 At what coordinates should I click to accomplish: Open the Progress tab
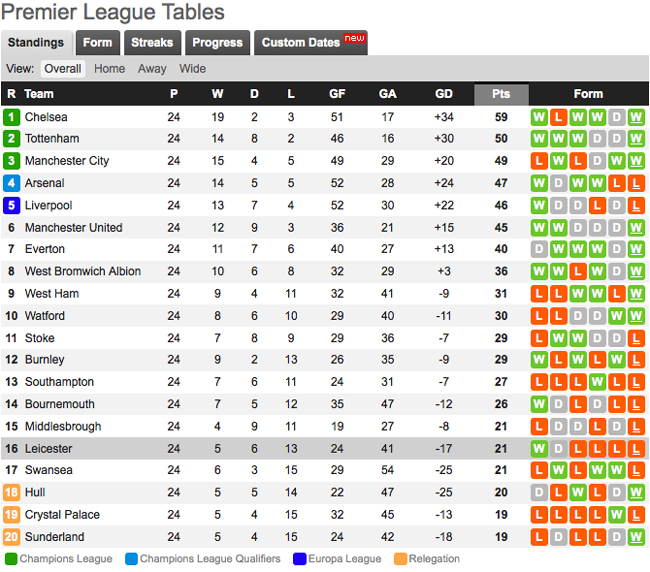coord(217,43)
